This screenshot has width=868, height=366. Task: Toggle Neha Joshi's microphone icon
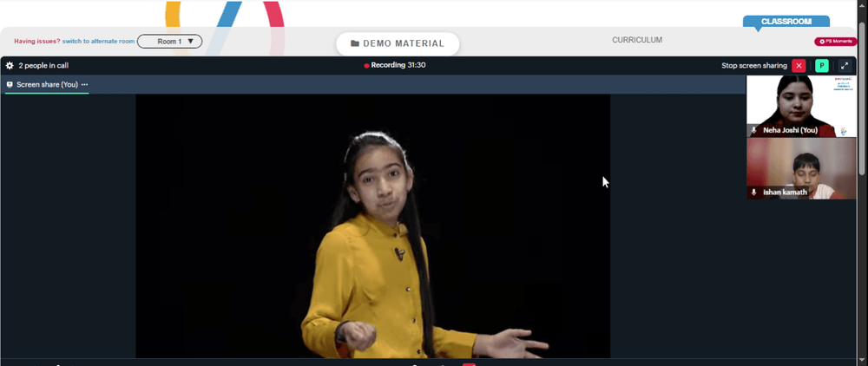[754, 130]
